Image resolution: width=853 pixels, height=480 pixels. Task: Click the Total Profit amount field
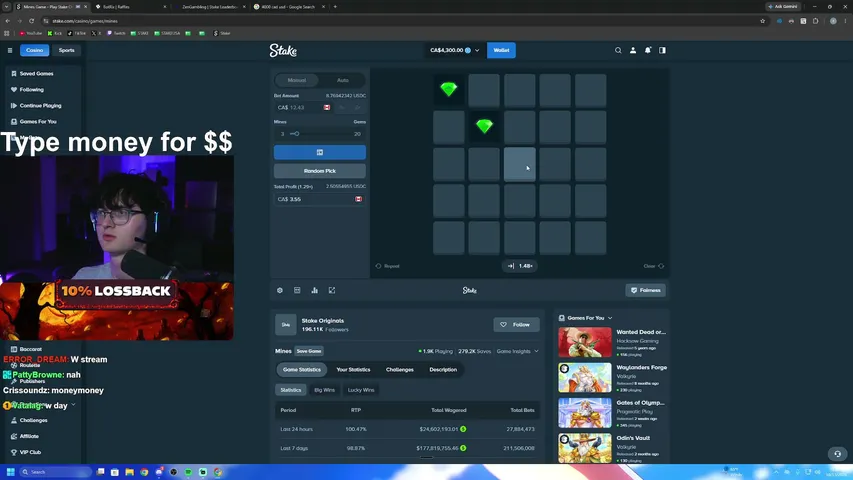coord(320,199)
